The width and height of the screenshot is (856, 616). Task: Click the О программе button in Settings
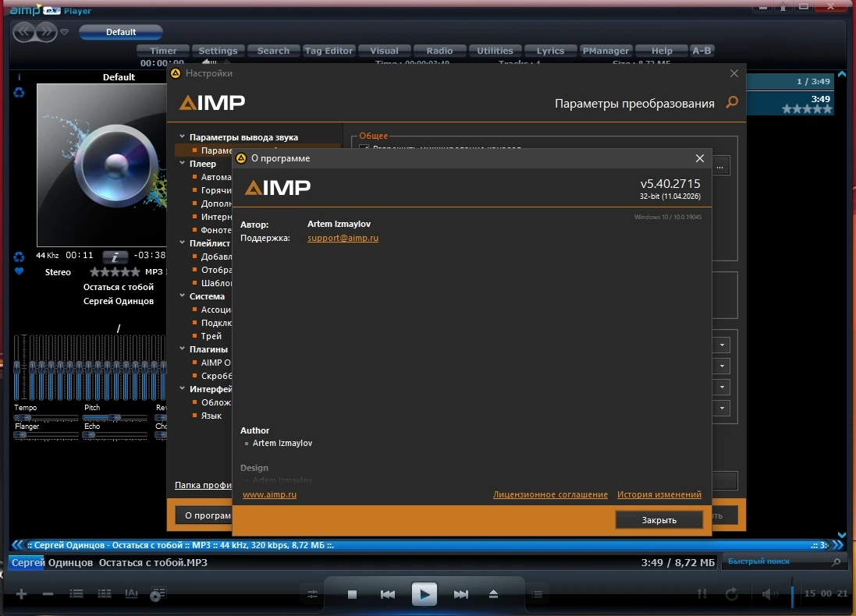(204, 515)
